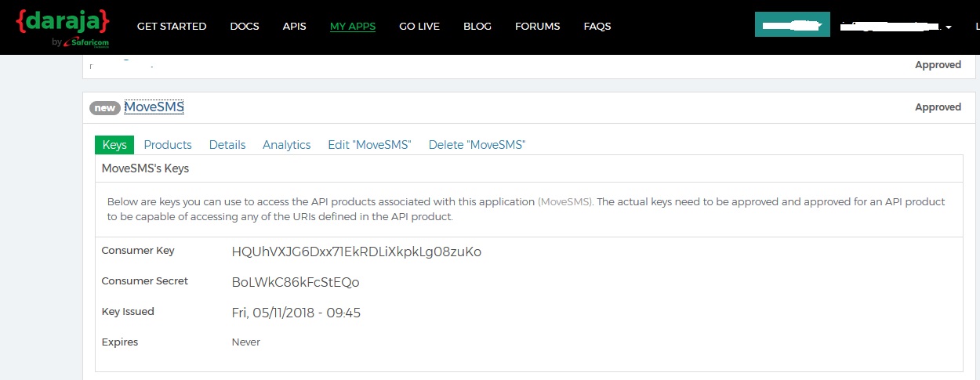Click the Expires value 'Never'
Viewport: 980px width, 380px height.
tap(246, 342)
